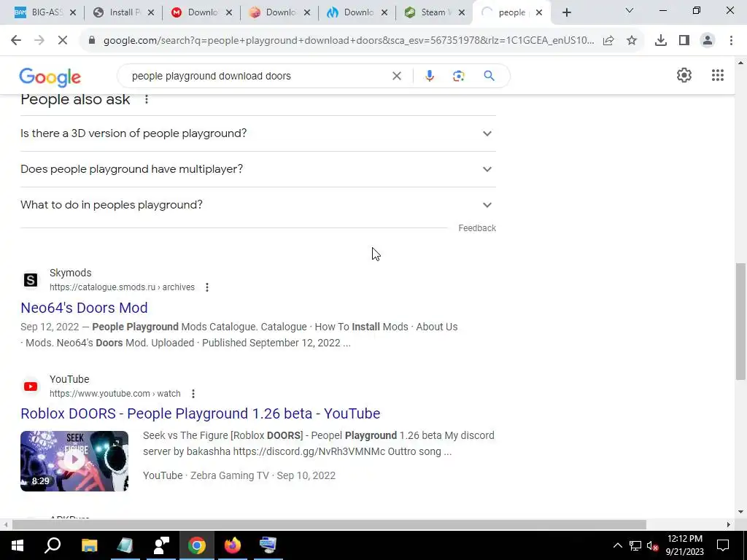Close the BIG-ASS tab
The image size is (747, 560).
coord(73,13)
